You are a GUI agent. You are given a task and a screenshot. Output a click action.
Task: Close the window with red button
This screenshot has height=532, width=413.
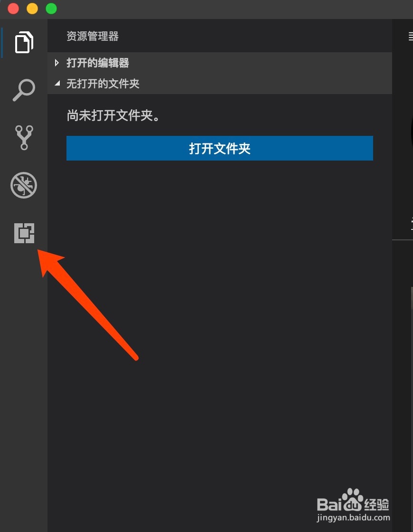pos(13,8)
